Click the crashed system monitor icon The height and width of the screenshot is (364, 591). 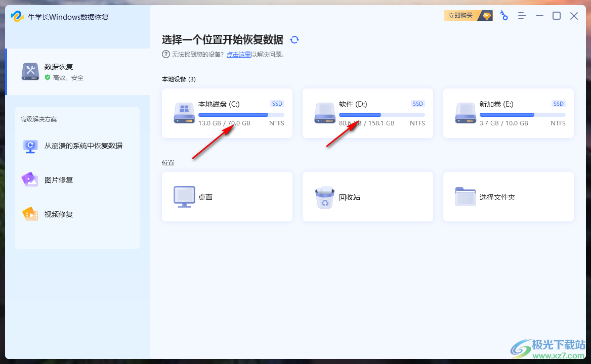30,146
